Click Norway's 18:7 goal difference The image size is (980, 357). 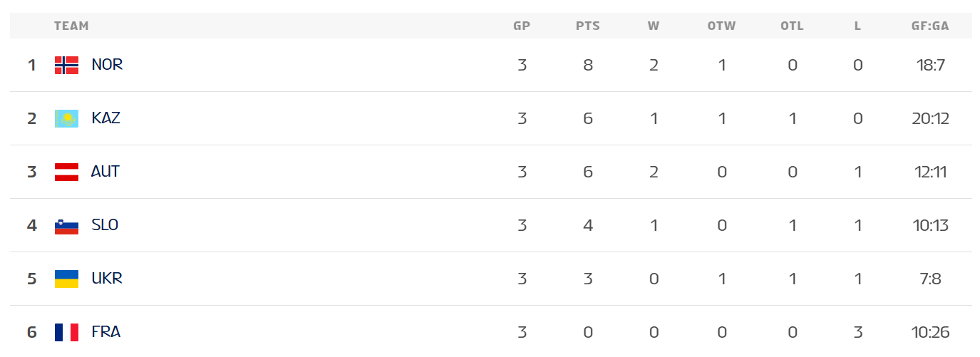pyautogui.click(x=930, y=66)
